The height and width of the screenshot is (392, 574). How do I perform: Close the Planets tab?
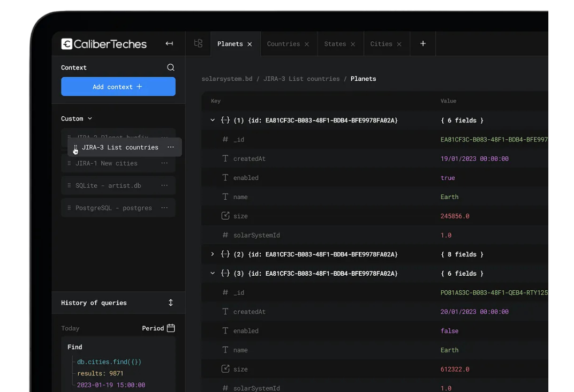(250, 44)
